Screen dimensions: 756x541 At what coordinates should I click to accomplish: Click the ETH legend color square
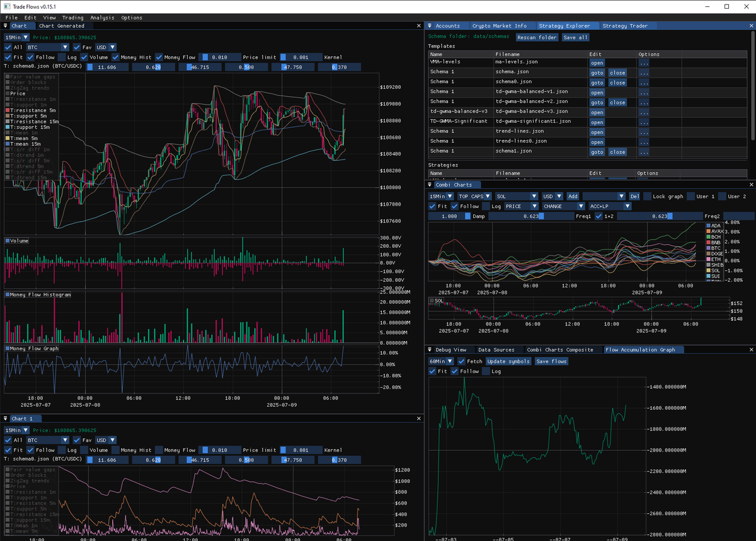coord(707,259)
